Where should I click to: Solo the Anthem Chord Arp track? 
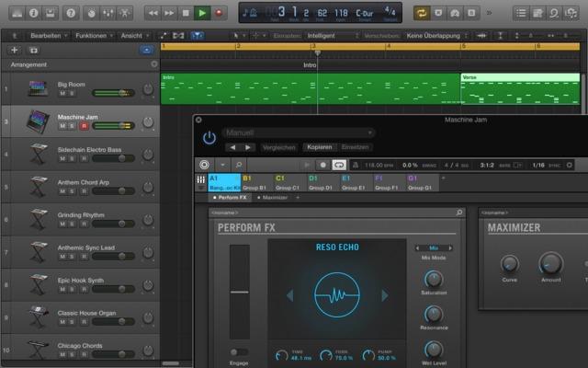[x=72, y=191]
